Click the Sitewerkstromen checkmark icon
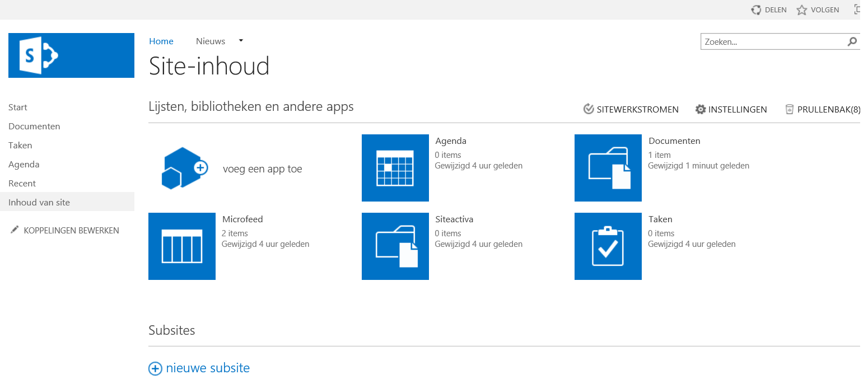The width and height of the screenshot is (868, 379). pos(589,109)
